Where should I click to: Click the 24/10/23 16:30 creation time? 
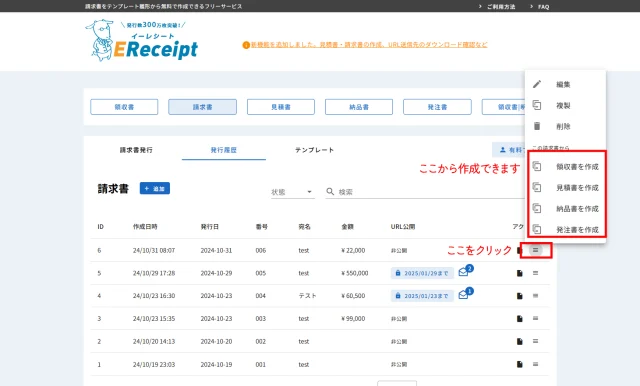pos(154,296)
